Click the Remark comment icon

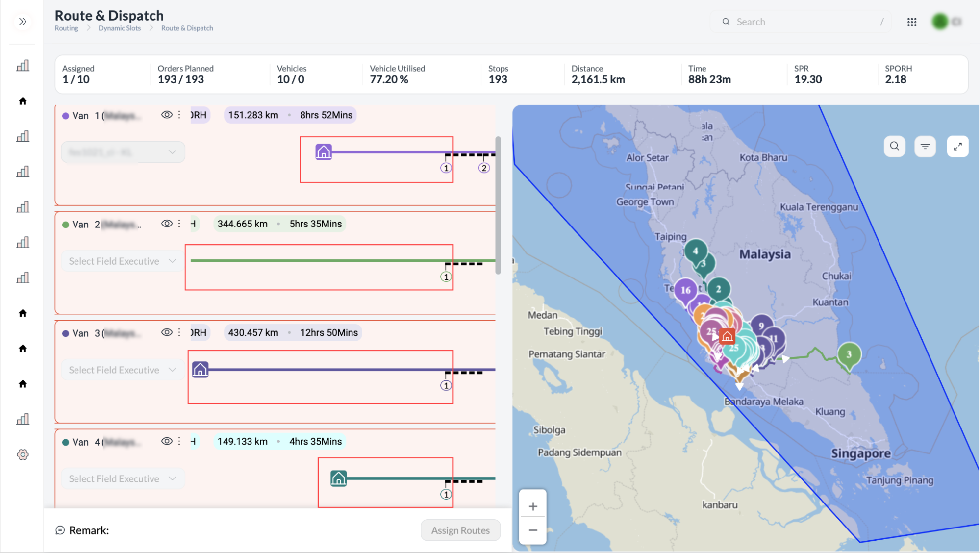60,530
